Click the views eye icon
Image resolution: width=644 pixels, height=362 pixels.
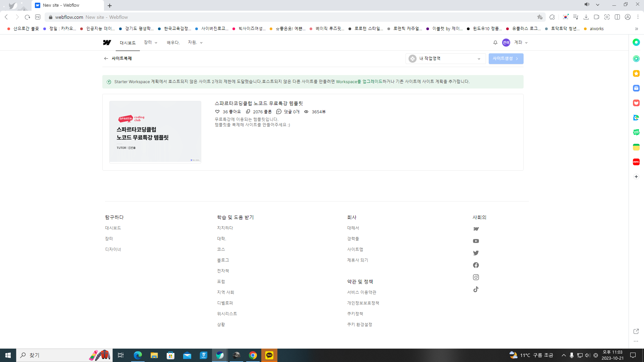point(306,112)
